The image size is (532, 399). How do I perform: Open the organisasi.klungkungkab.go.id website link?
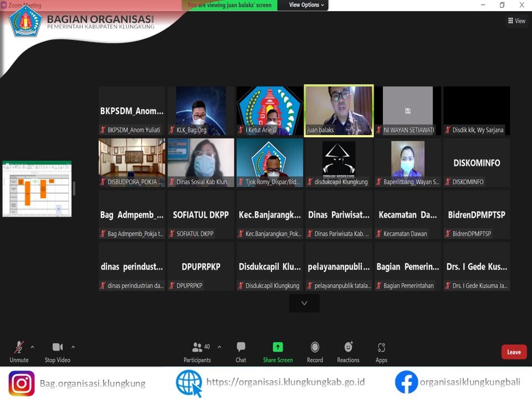click(x=285, y=382)
